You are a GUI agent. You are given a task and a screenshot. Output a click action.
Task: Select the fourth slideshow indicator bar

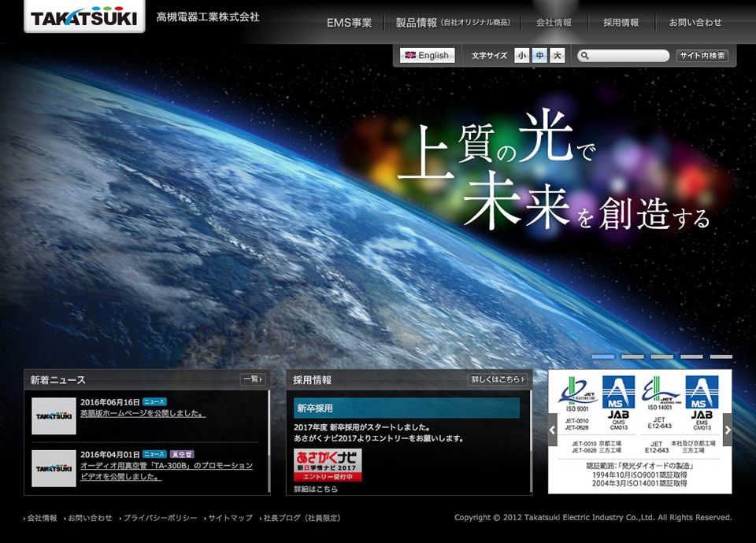coord(691,357)
